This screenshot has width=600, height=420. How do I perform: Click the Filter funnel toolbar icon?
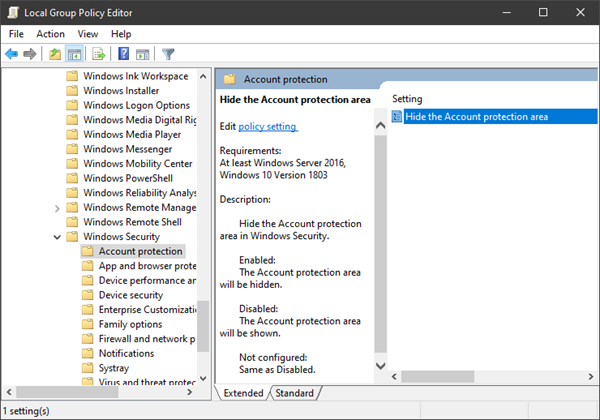tap(168, 54)
